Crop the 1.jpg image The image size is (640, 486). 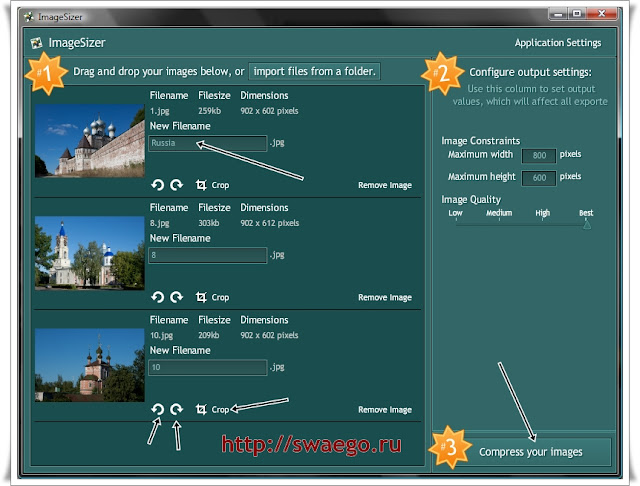click(212, 185)
